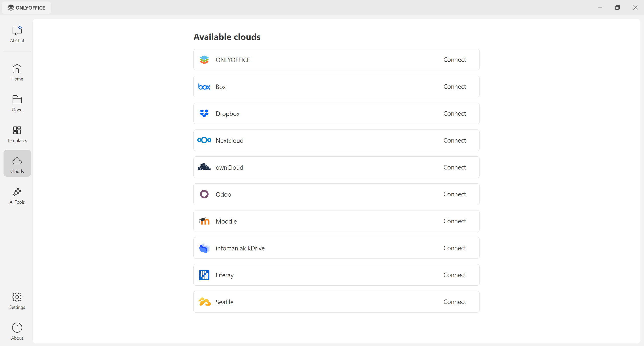Open the AI Tools section
The width and height of the screenshot is (644, 346).
[17, 196]
